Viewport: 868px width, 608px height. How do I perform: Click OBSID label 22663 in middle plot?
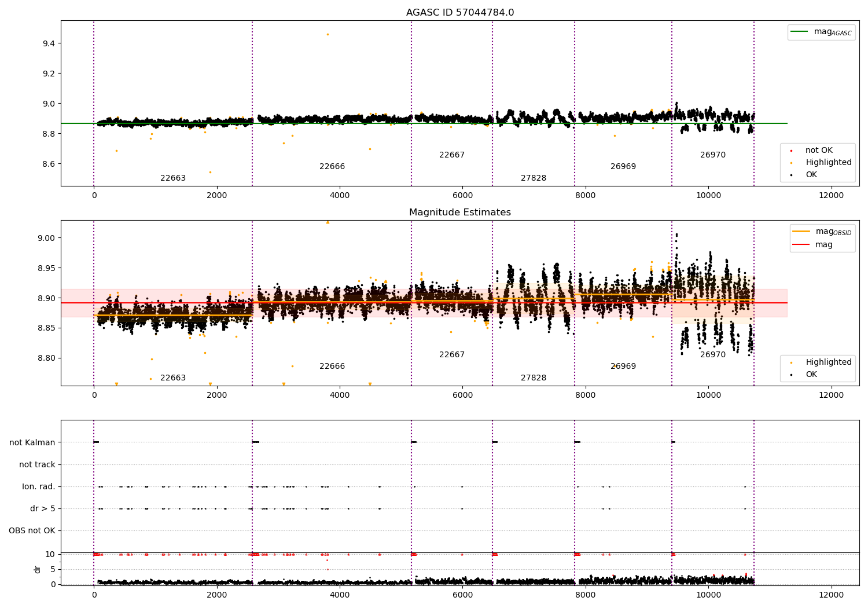click(173, 378)
